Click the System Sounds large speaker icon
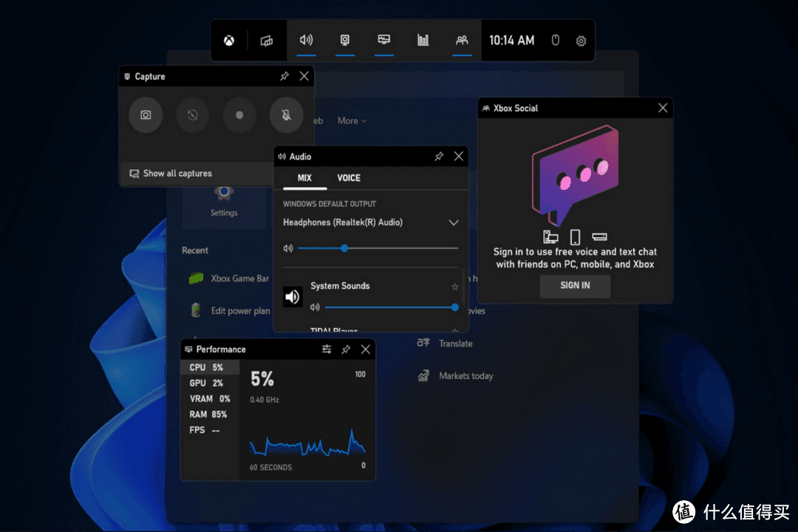Viewport: 798px width, 532px height. 293,297
